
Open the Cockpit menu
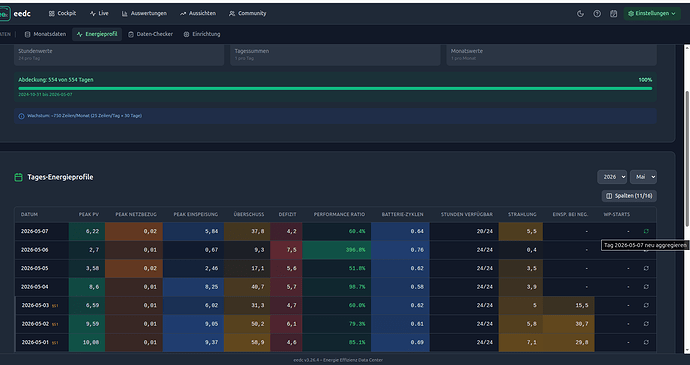tap(62, 14)
